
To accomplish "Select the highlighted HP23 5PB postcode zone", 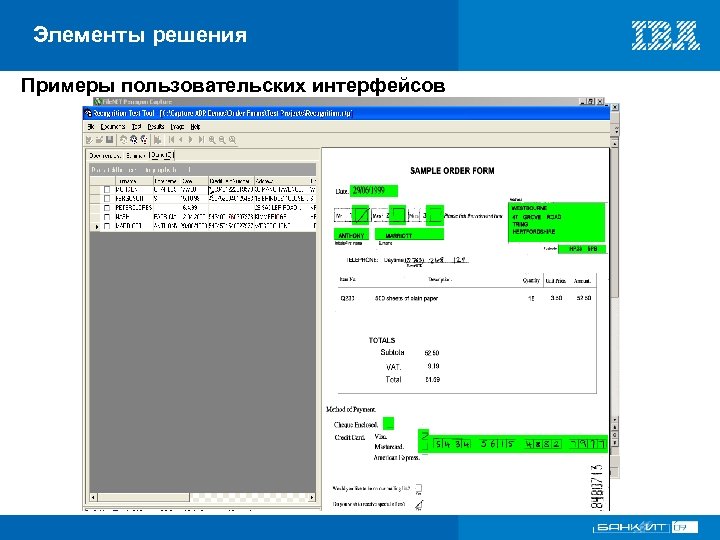I will [582, 249].
